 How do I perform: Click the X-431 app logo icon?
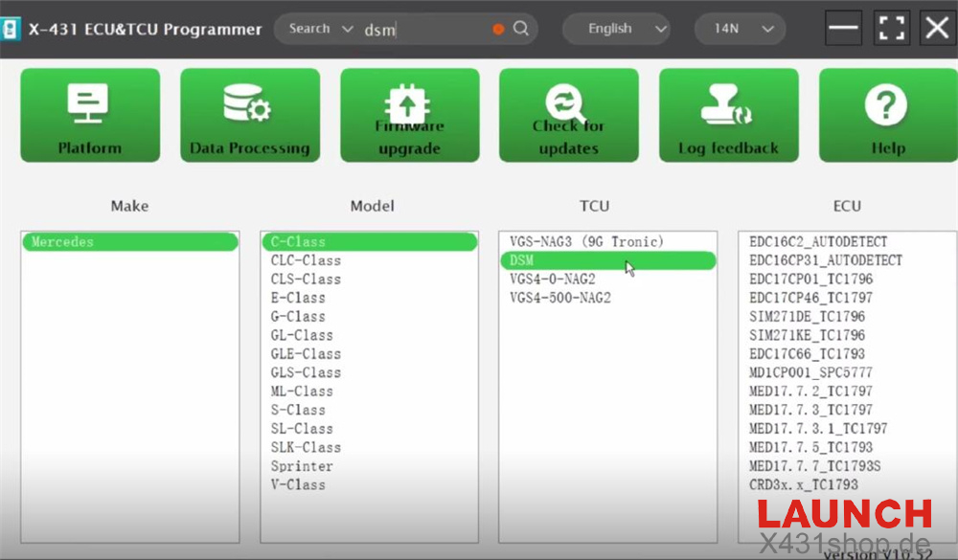12,29
